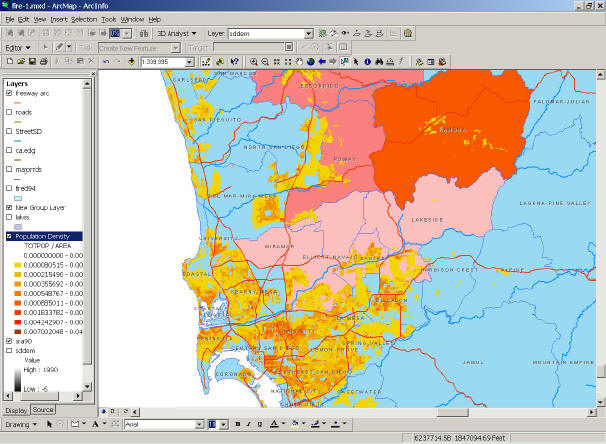Turn on the StreetSD layer
Image resolution: width=606 pixels, height=444 pixels.
pyautogui.click(x=9, y=131)
